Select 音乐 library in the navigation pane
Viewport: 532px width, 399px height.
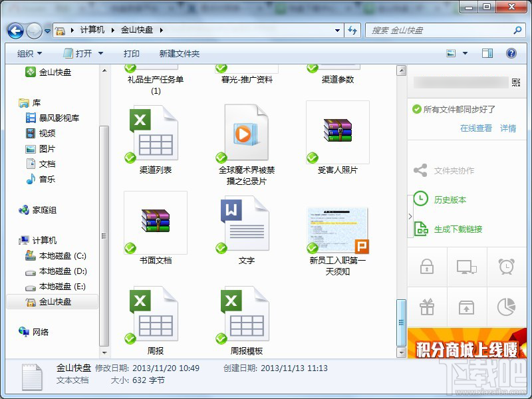click(41, 179)
